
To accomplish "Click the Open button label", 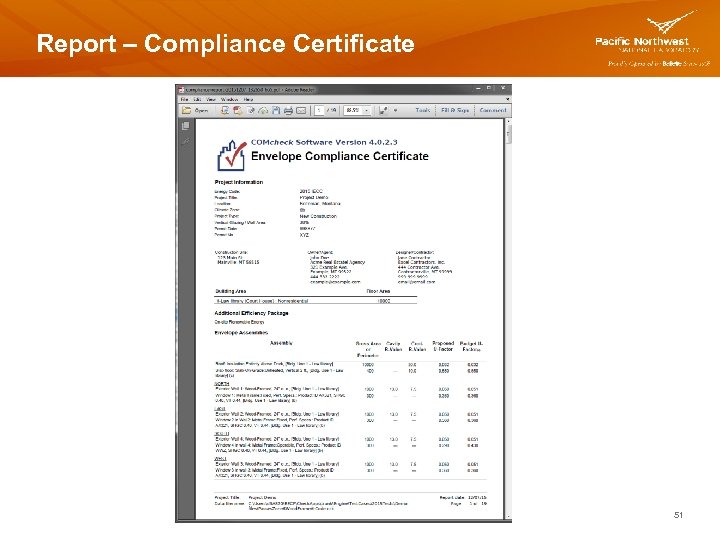I will click(x=201, y=111).
